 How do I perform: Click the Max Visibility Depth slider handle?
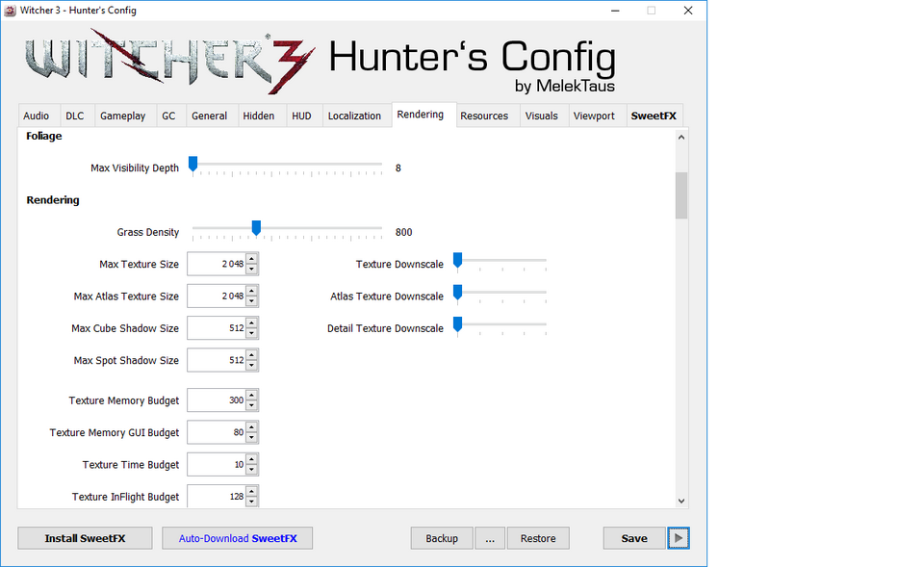(192, 165)
